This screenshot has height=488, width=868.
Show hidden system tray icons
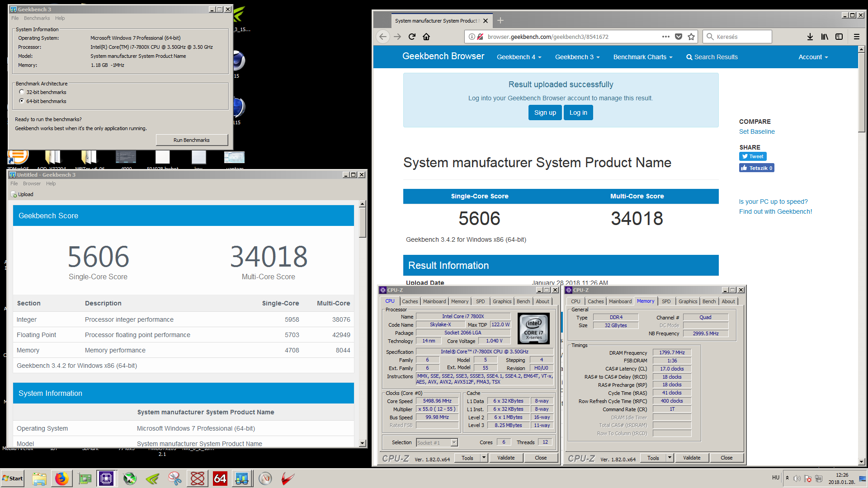[x=787, y=478]
